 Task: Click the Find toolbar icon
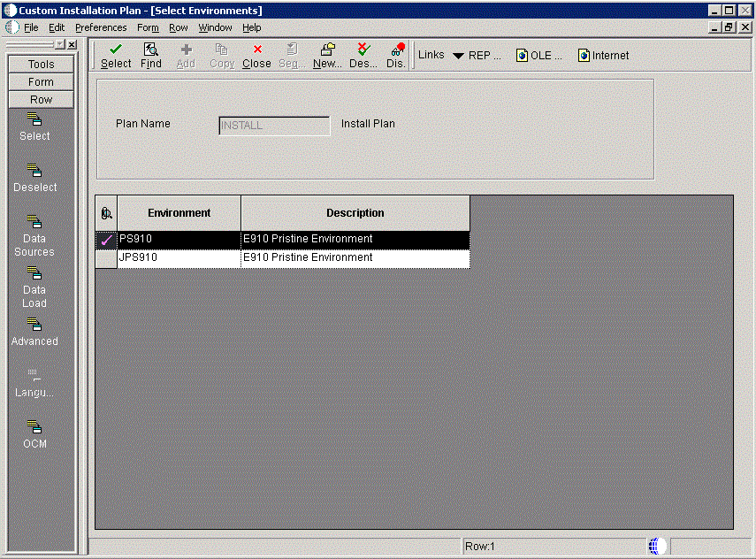151,50
